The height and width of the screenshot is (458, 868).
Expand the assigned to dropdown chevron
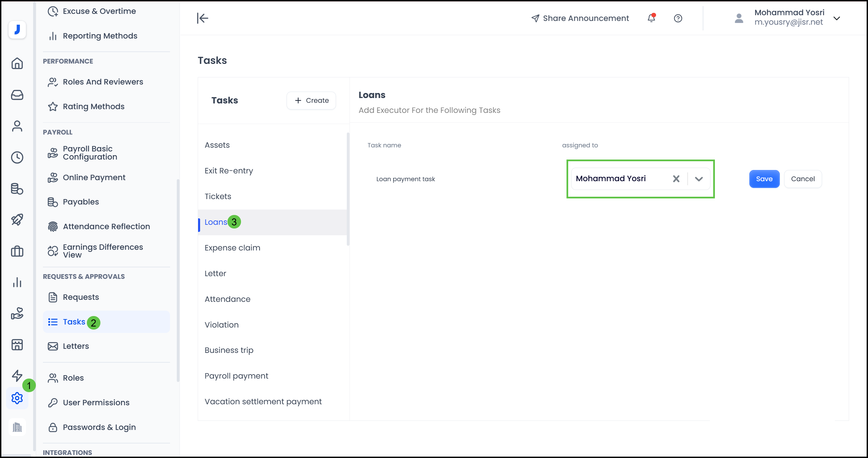click(x=699, y=179)
